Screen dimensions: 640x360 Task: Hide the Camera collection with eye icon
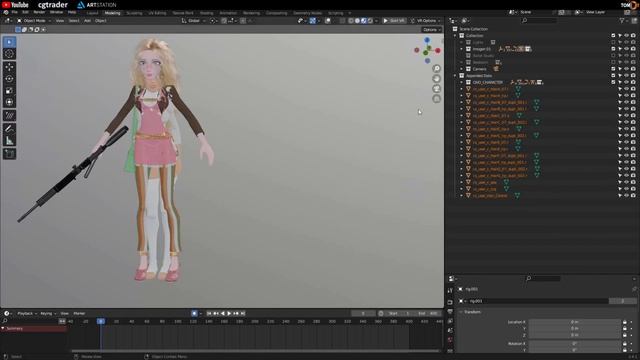coord(627,69)
